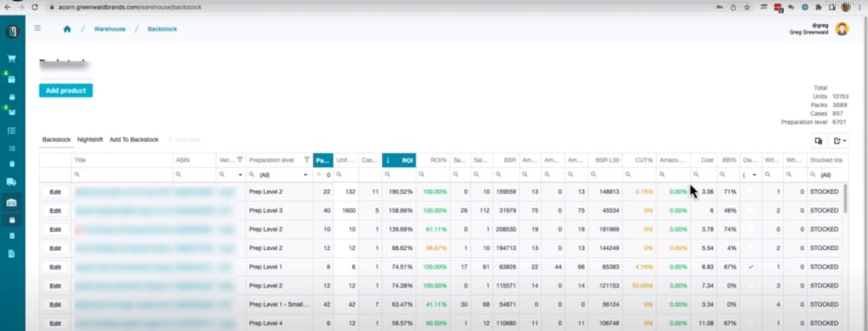
Task: Expand the Vendor column filter dropdown
Action: tap(240, 175)
